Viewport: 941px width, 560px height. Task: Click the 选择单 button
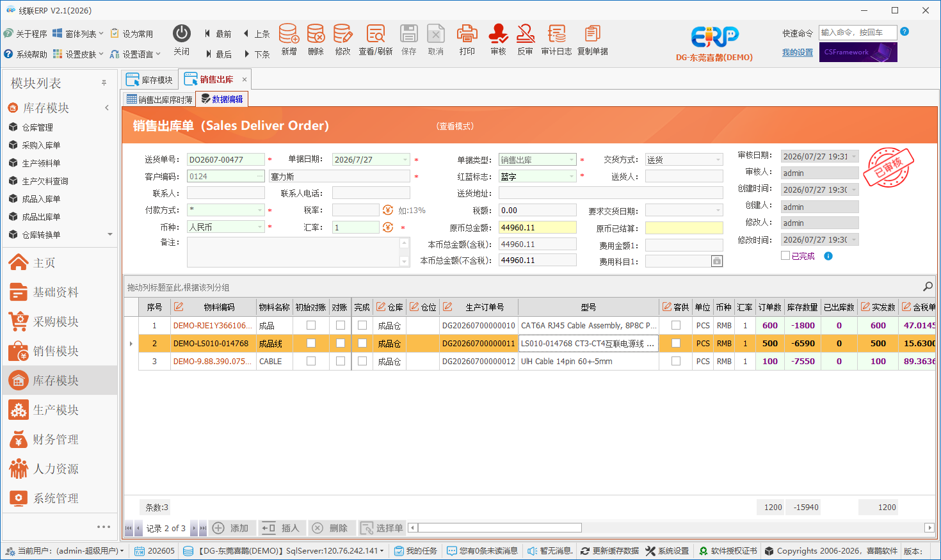click(382, 528)
